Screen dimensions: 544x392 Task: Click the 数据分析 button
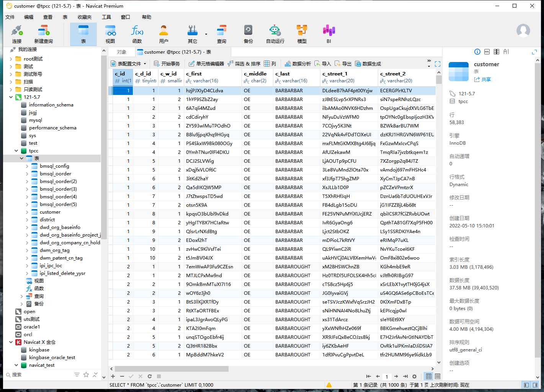point(298,64)
